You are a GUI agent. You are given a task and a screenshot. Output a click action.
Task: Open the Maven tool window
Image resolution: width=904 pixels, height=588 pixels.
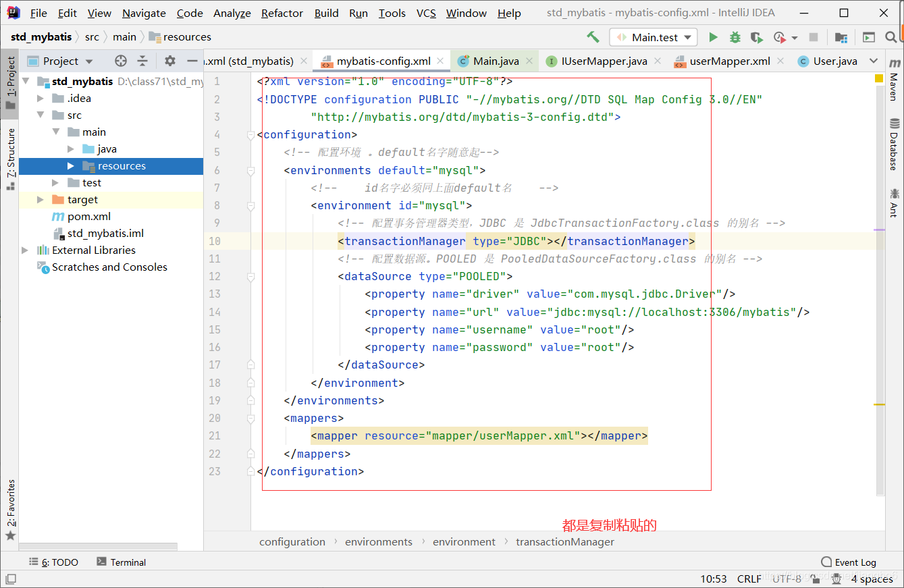[x=894, y=81]
